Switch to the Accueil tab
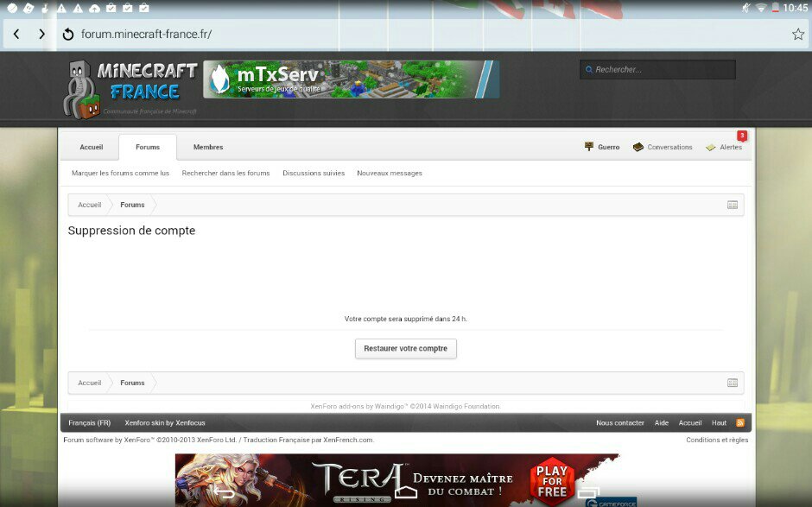The height and width of the screenshot is (507, 812). point(92,147)
